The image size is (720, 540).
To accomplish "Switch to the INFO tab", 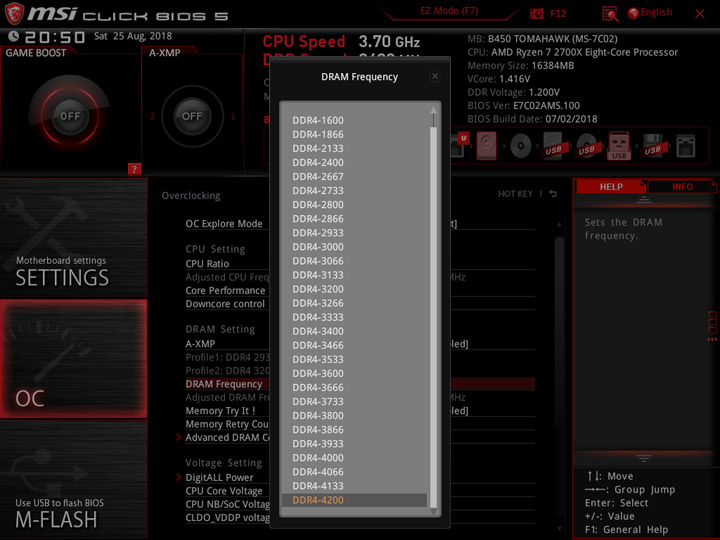I will (x=682, y=186).
